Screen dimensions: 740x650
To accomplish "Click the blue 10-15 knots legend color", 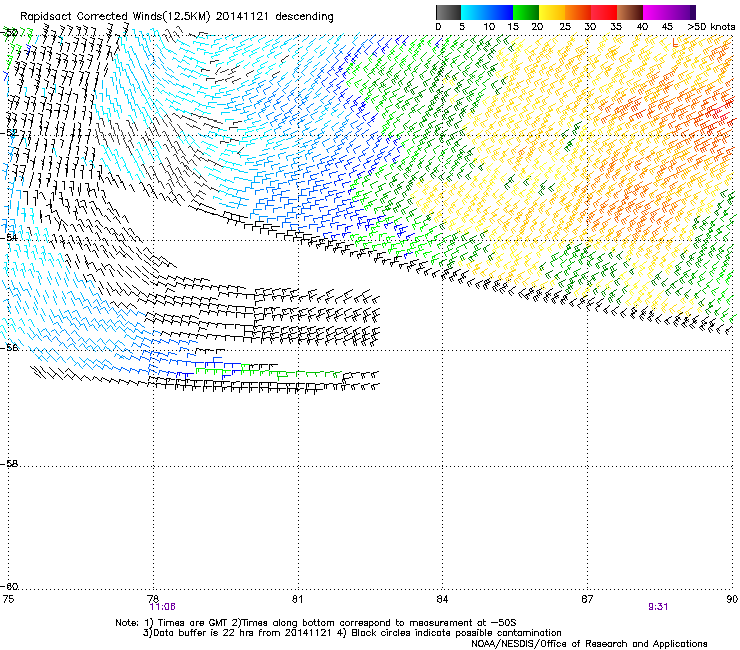I will 500,12.
